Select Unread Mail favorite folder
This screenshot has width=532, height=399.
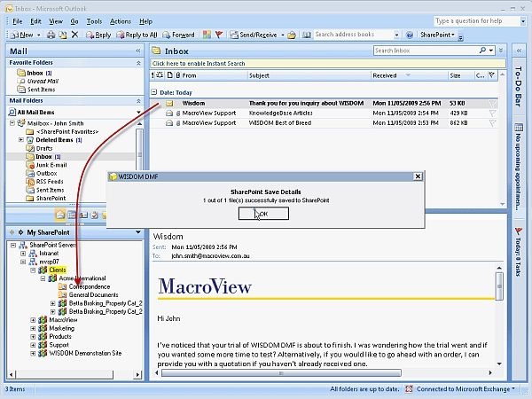38,81
